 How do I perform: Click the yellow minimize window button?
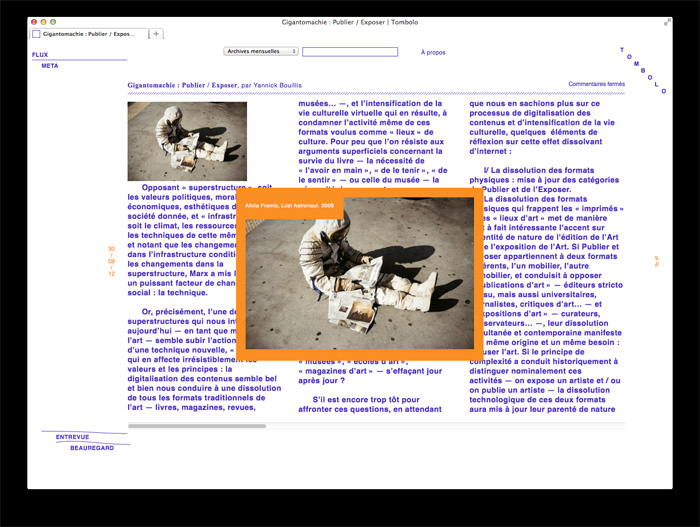43,22
